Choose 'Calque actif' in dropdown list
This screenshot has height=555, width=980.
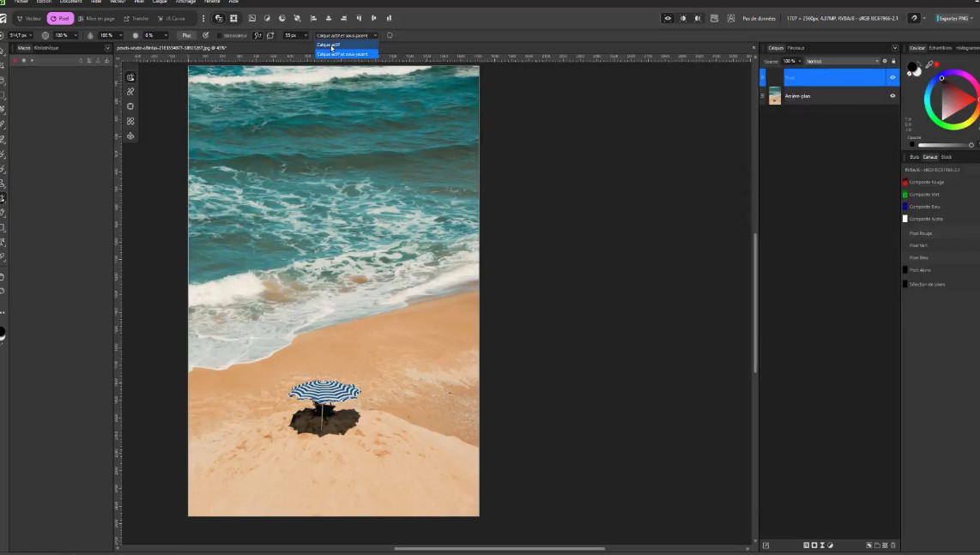coord(346,45)
